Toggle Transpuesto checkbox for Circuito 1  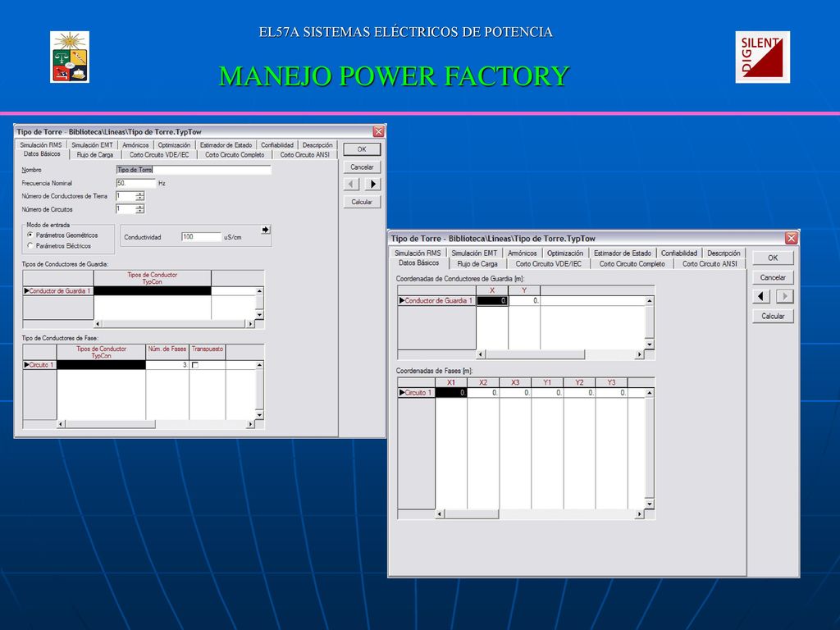pos(195,365)
